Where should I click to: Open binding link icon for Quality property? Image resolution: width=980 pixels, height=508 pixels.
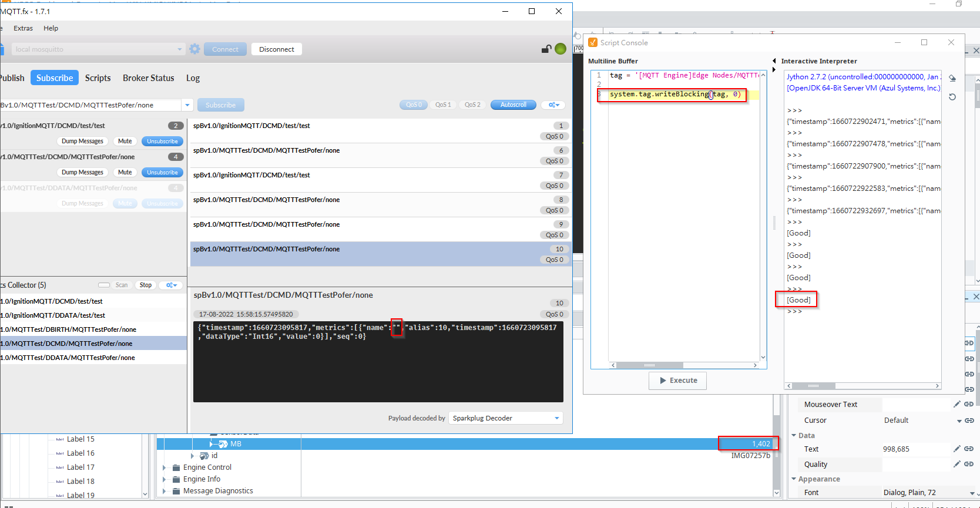(969, 464)
